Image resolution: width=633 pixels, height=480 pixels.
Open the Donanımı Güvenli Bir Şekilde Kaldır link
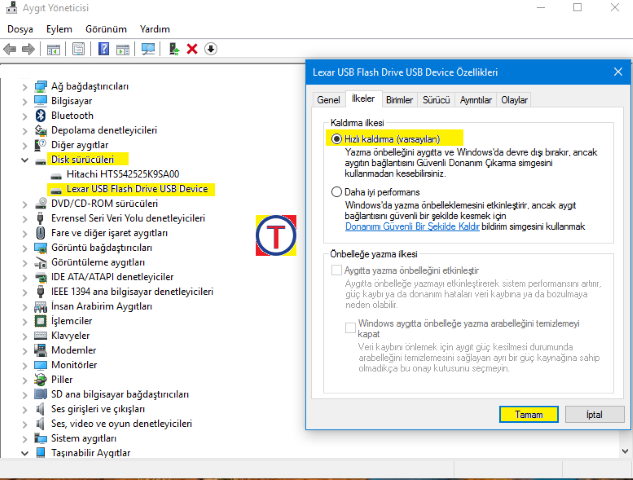coord(412,226)
